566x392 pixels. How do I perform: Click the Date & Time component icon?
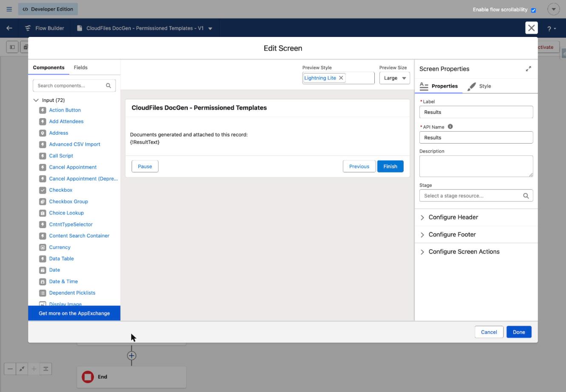point(42,282)
